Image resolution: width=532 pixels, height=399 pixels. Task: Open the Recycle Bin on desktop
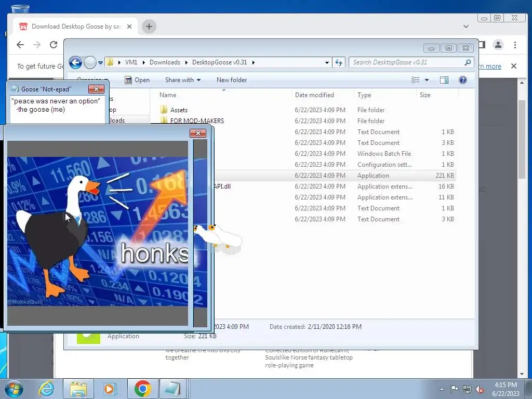[20, 9]
